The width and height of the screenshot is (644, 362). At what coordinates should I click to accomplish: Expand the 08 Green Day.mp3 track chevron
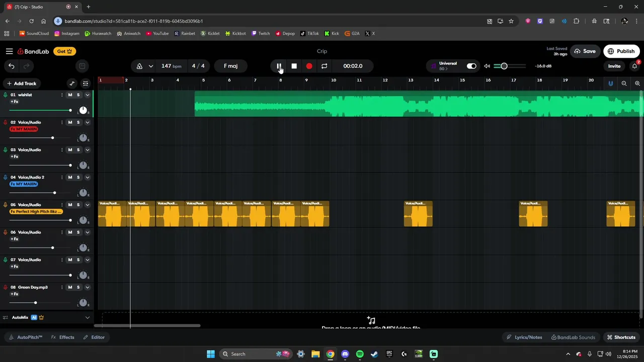click(87, 287)
